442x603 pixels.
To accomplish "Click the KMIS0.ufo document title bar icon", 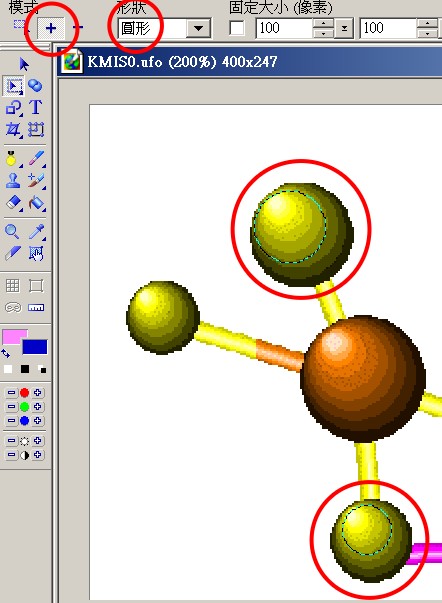I will pos(72,61).
